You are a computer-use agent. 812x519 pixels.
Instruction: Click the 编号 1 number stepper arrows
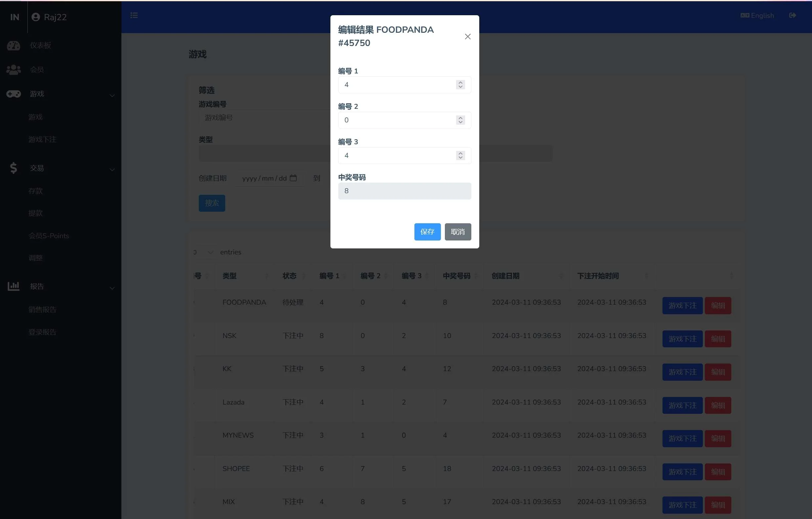(460, 85)
